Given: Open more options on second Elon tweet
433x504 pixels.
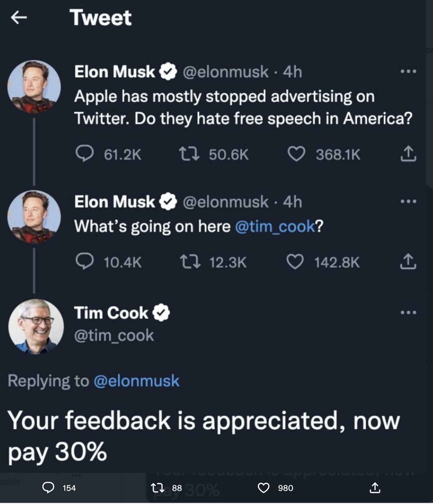Looking at the screenshot, I should [408, 202].
